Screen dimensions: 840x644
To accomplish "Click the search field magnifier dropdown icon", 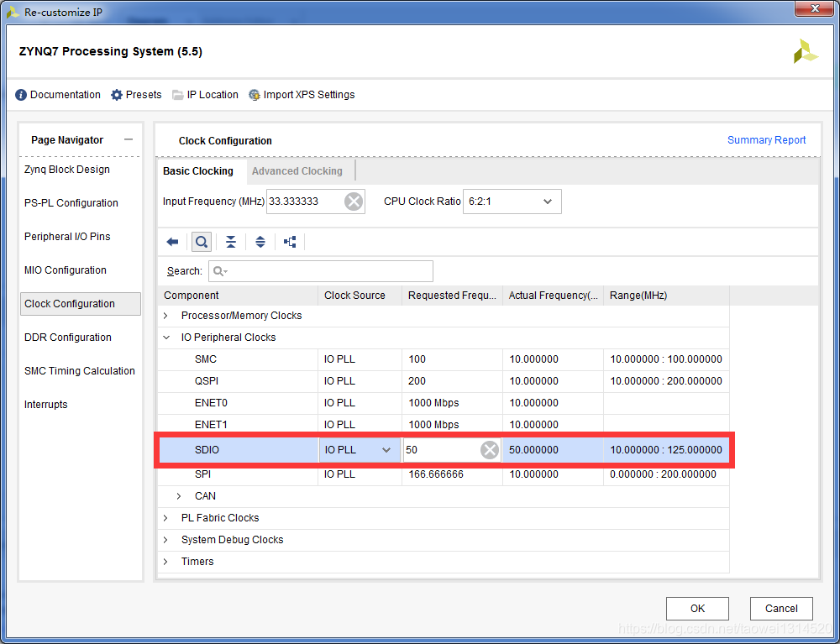I will [x=220, y=271].
